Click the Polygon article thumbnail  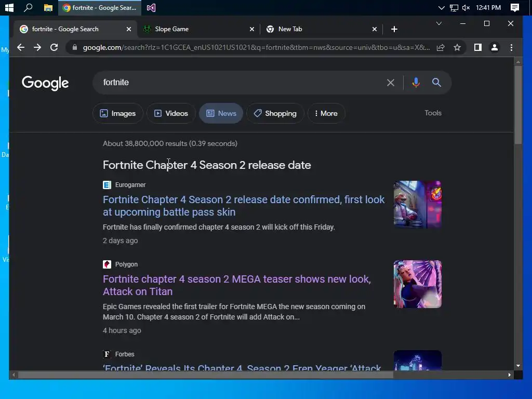pyautogui.click(x=417, y=284)
